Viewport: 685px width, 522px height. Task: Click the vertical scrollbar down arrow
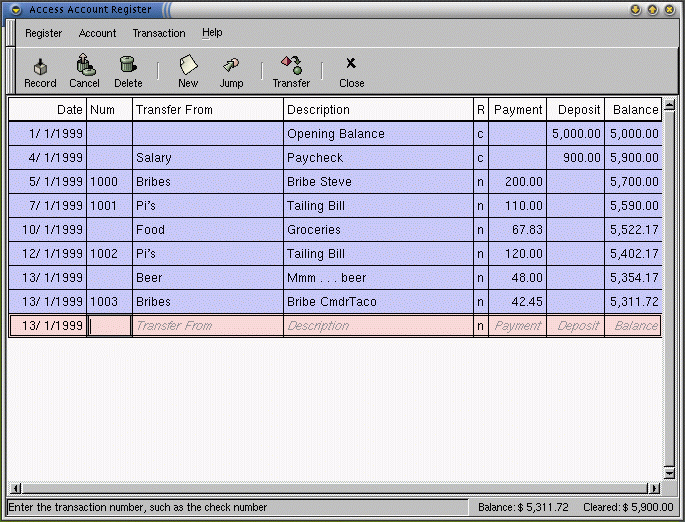tap(669, 473)
